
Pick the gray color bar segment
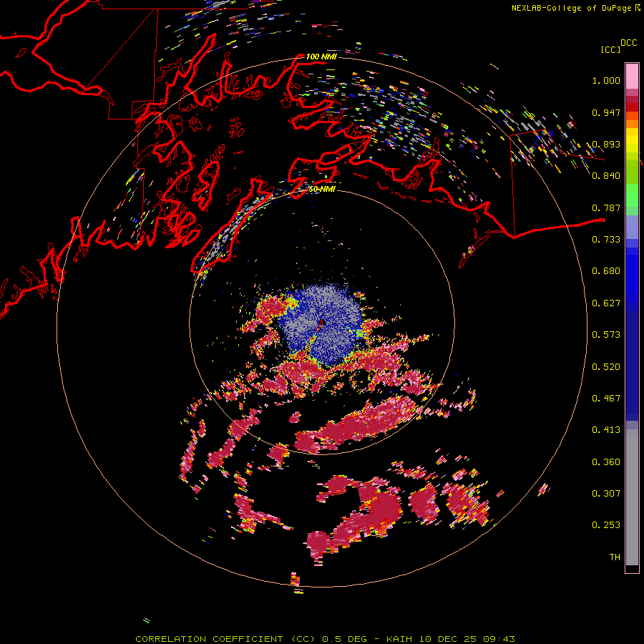tap(632, 497)
